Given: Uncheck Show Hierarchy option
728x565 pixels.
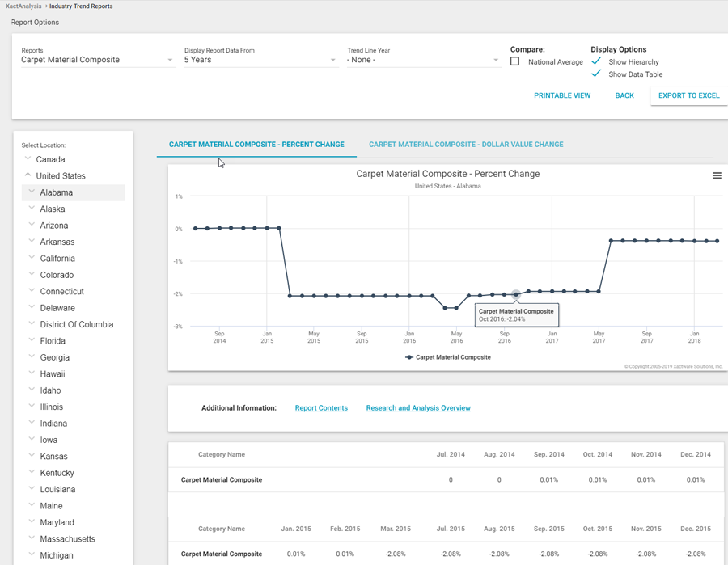Looking at the screenshot, I should [596, 61].
